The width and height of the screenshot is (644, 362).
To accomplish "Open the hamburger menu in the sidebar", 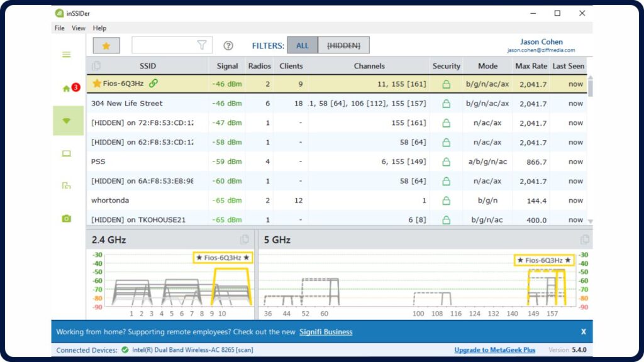I will point(67,55).
